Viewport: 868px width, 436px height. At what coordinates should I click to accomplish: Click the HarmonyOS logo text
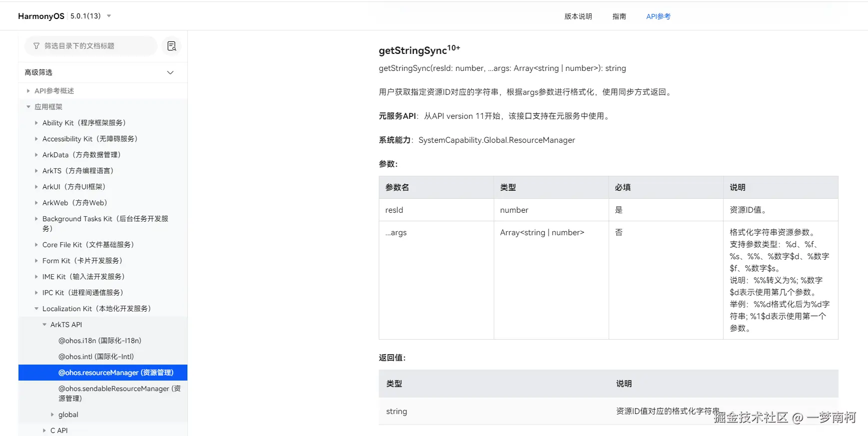pyautogui.click(x=41, y=16)
